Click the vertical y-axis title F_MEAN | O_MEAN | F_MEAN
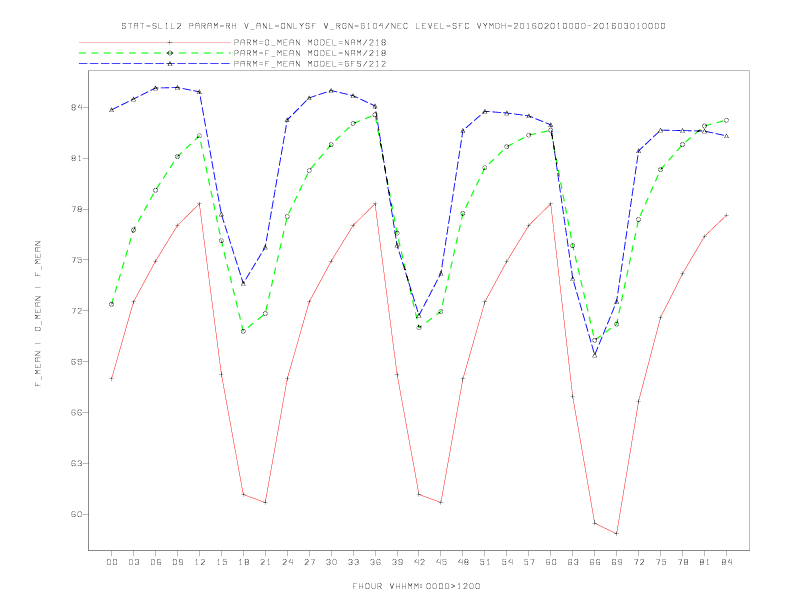Screen dimensions: 792x612 (38, 314)
